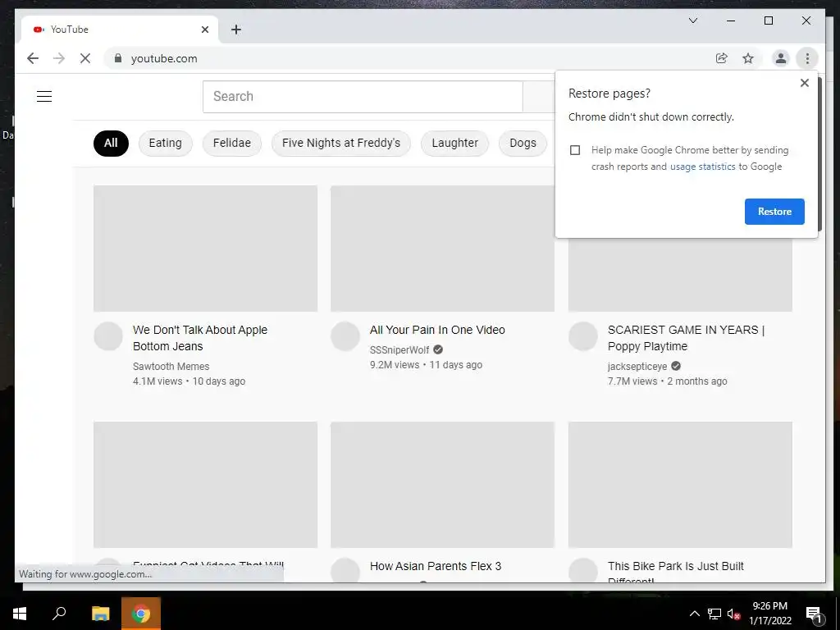Viewport: 840px width, 630px height.
Task: Click the Chrome taskbar icon
Action: click(x=141, y=614)
